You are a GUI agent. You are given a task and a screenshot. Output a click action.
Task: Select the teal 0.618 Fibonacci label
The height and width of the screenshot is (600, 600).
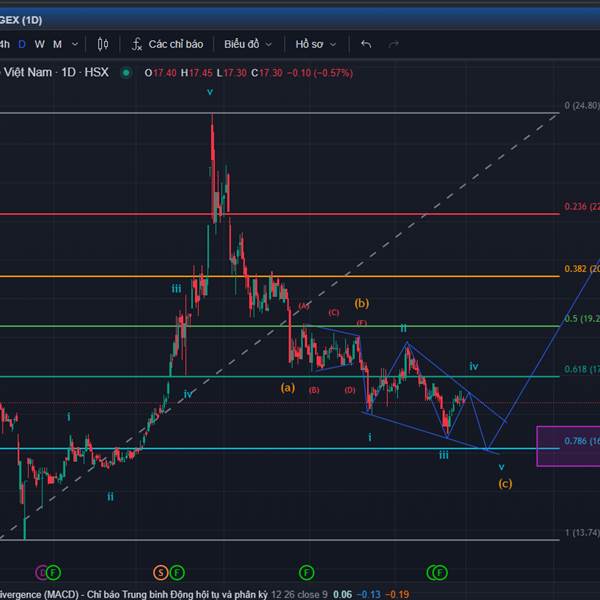point(582,369)
